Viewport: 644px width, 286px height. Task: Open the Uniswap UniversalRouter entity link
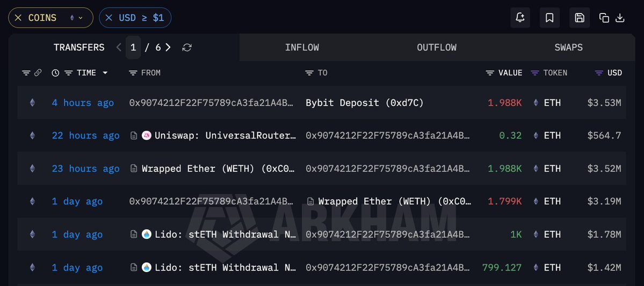(225, 135)
